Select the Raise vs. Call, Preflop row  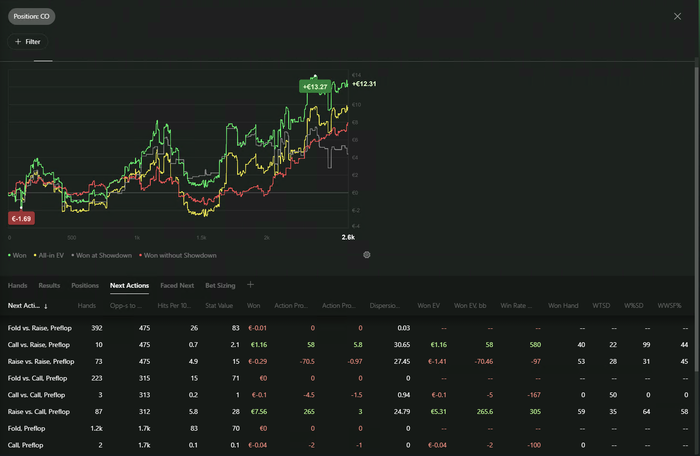(x=346, y=412)
